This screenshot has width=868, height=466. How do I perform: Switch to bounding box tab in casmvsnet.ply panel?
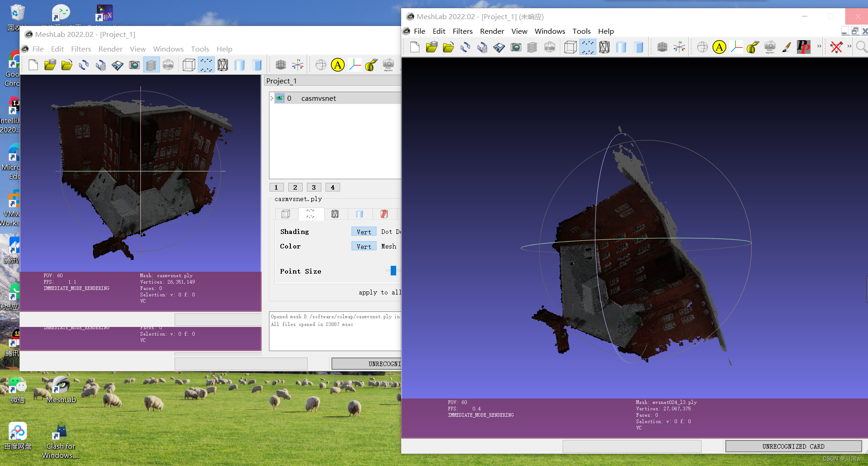[286, 214]
